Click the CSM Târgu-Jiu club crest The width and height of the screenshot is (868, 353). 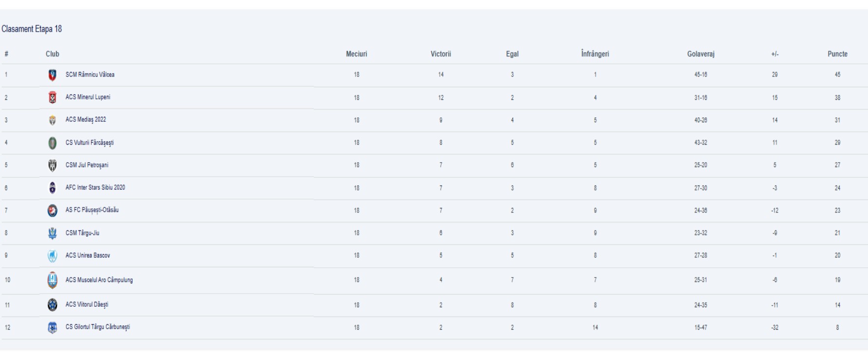pyautogui.click(x=53, y=233)
